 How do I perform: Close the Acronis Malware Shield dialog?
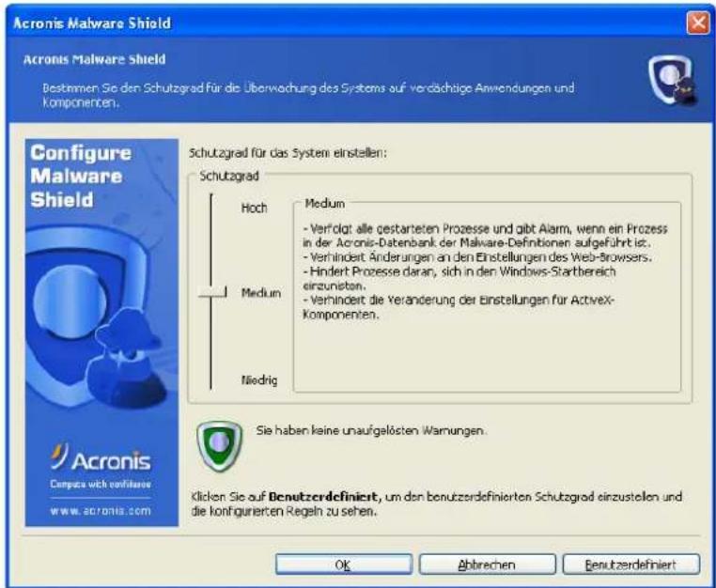[x=698, y=23]
